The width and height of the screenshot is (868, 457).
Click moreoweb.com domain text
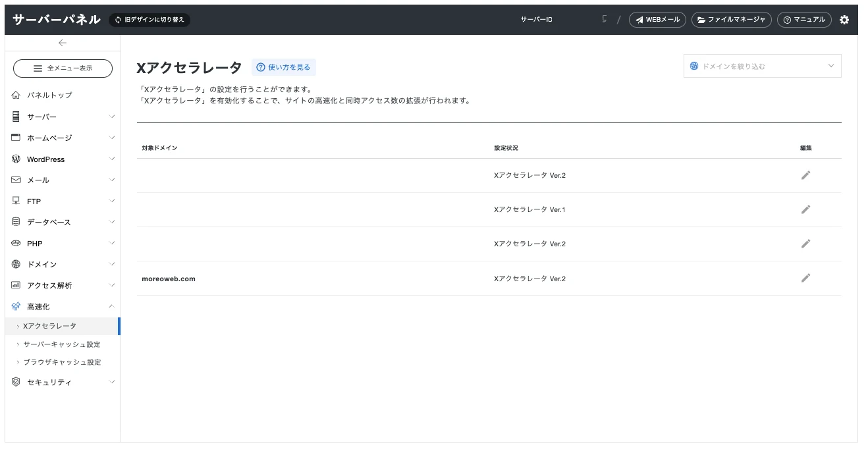tap(169, 279)
